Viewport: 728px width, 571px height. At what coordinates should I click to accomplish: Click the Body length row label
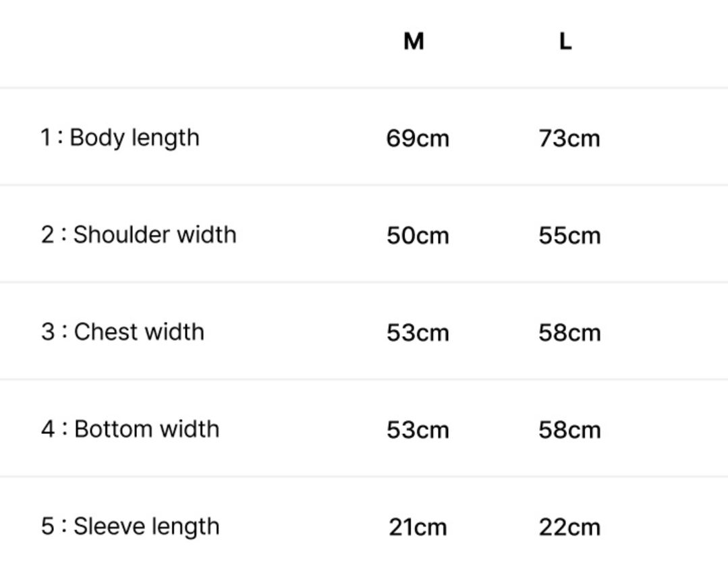[x=134, y=138]
